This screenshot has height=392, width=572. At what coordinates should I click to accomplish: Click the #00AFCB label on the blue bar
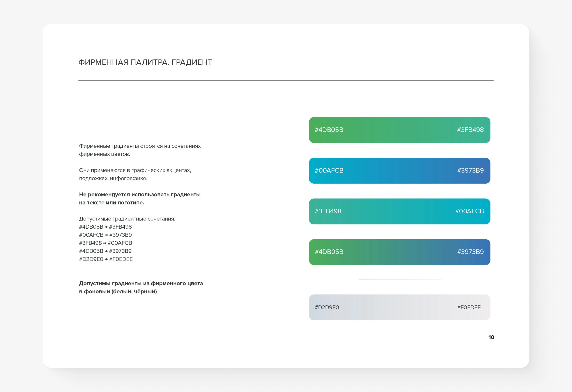coord(329,170)
